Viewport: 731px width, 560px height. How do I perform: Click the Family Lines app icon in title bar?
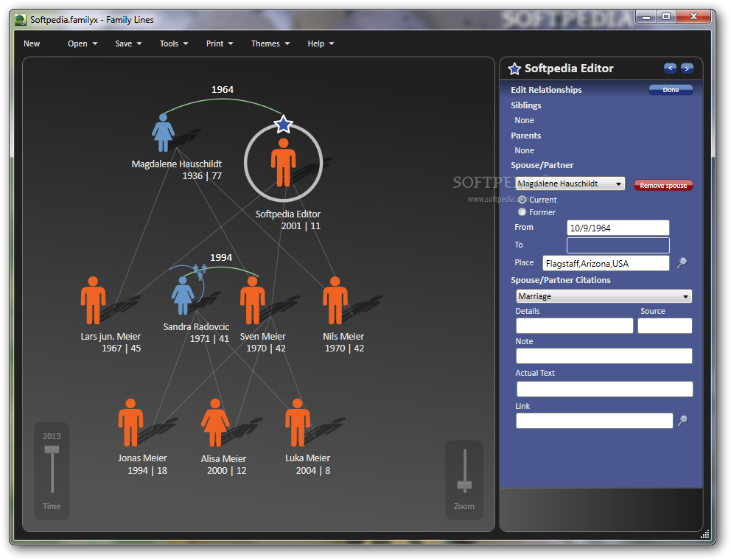pyautogui.click(x=21, y=20)
